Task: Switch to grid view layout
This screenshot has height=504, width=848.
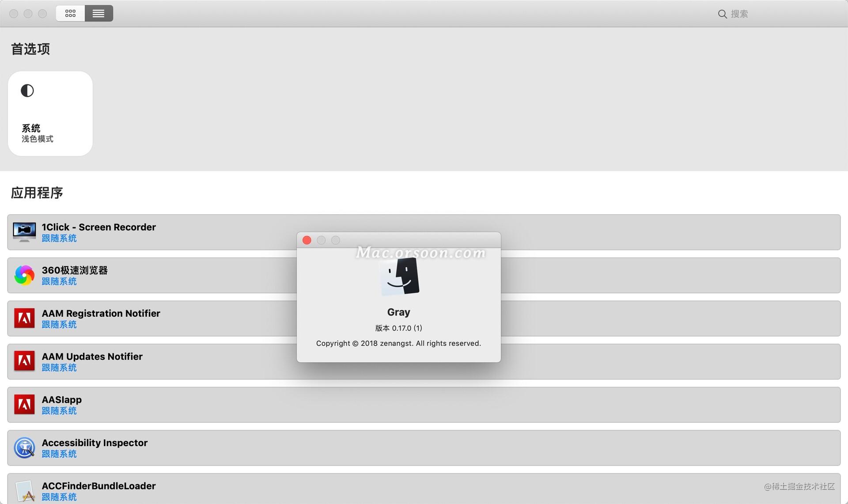Action: point(70,13)
